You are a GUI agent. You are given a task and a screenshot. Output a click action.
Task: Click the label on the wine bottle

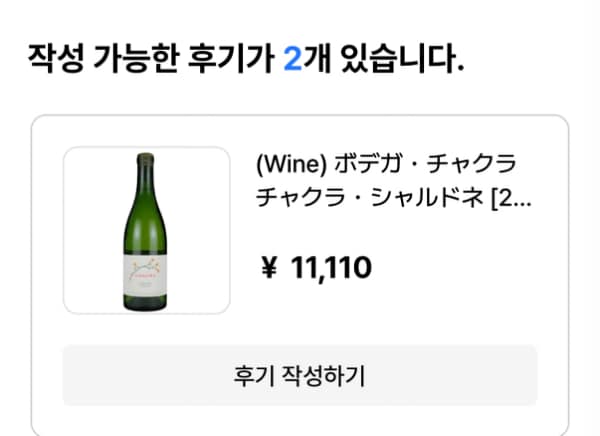pos(146,271)
